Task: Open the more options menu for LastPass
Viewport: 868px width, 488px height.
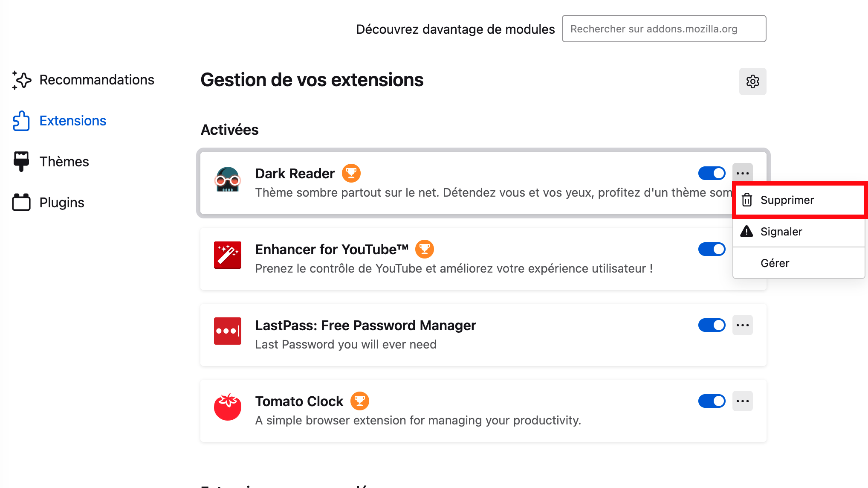Action: click(x=743, y=325)
